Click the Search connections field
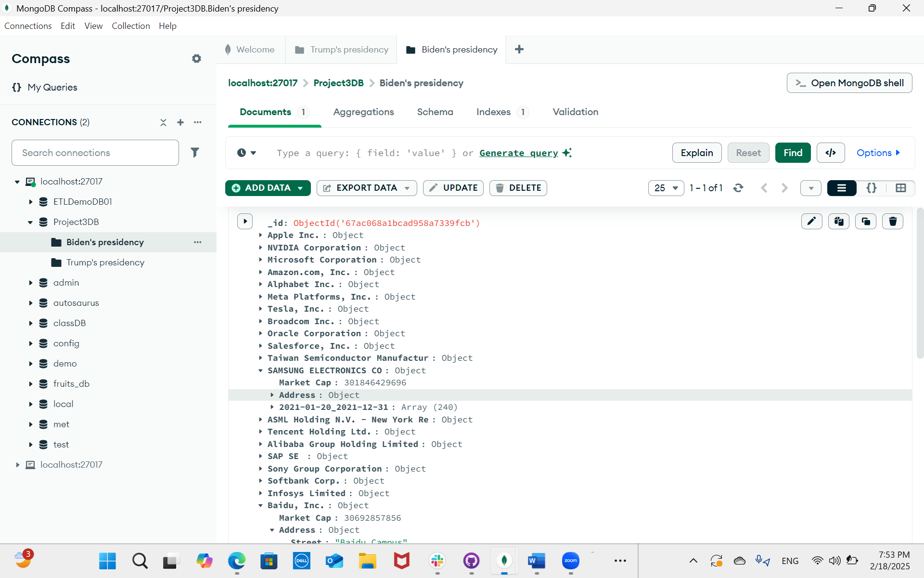This screenshot has width=924, height=578. (x=95, y=152)
